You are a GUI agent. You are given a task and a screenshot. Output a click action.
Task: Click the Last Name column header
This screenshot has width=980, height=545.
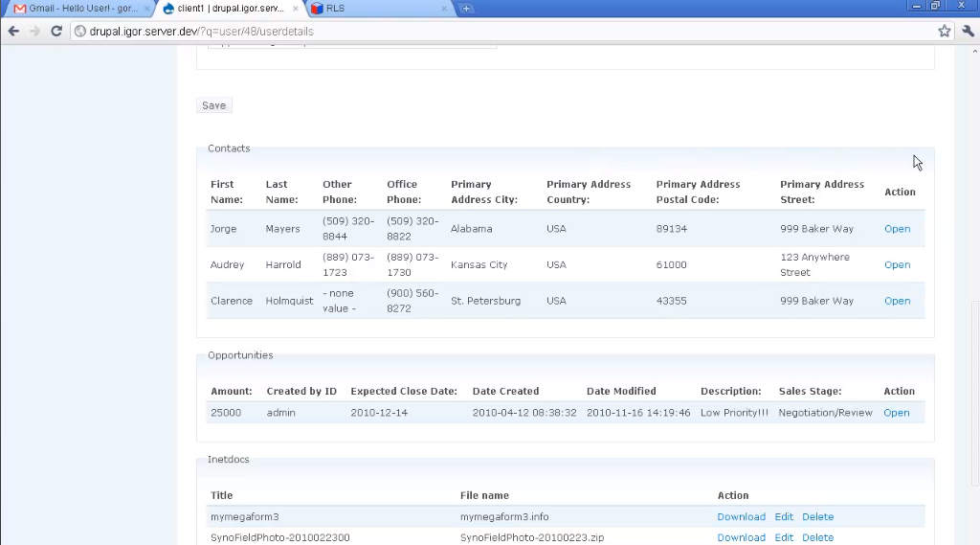coord(282,192)
